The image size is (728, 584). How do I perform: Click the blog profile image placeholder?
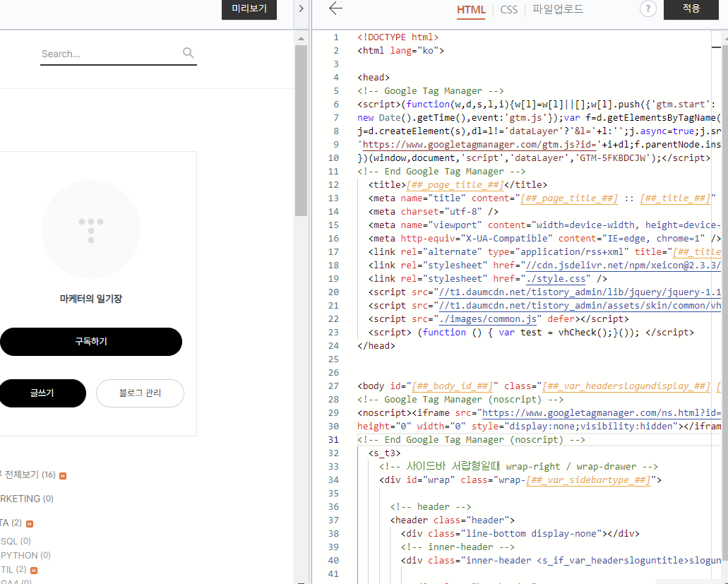click(91, 230)
